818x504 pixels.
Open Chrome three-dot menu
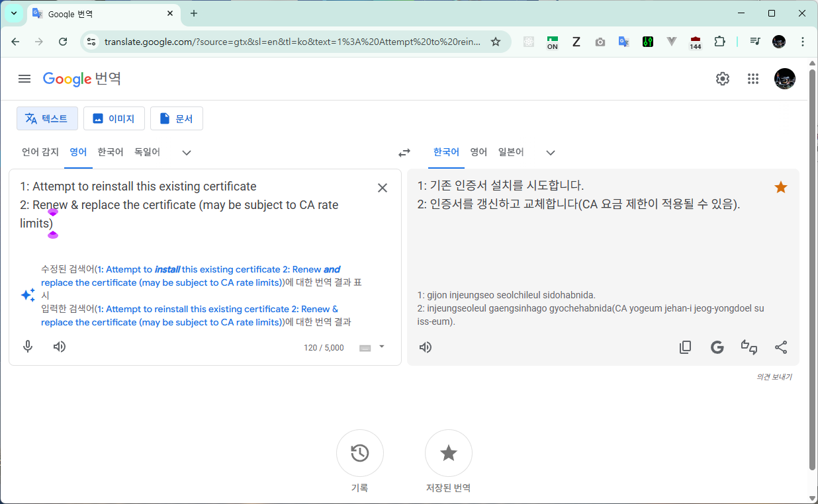click(x=803, y=42)
